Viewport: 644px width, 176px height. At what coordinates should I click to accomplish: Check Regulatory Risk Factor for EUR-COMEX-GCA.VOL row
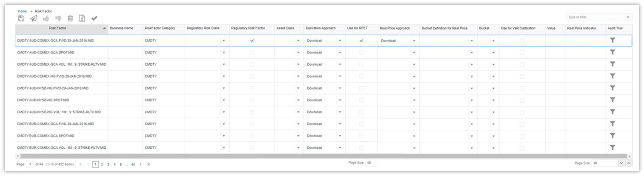coord(252,147)
